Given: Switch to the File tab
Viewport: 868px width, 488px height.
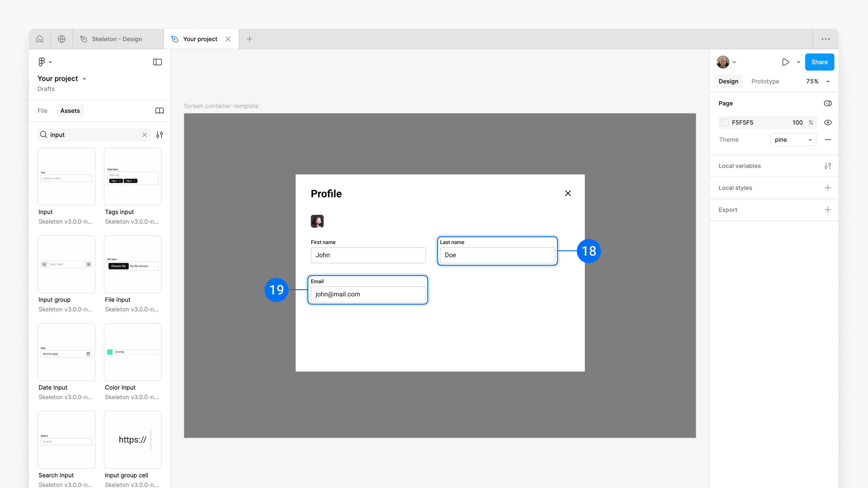Looking at the screenshot, I should point(42,111).
